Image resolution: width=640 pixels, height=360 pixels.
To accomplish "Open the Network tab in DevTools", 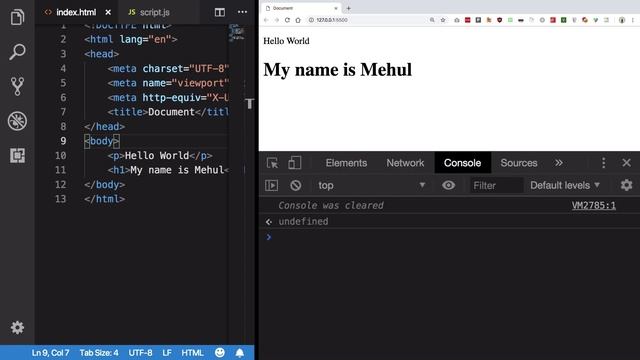I will click(x=405, y=163).
